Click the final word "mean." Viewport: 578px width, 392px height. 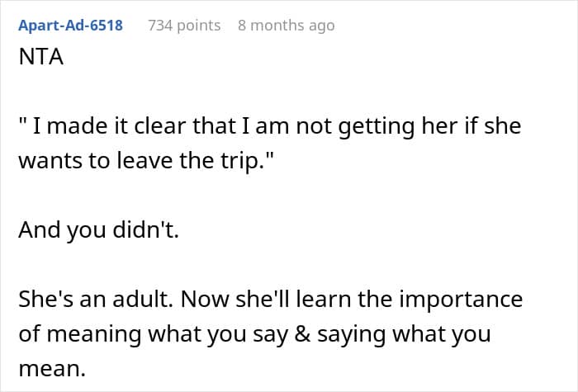coord(52,369)
